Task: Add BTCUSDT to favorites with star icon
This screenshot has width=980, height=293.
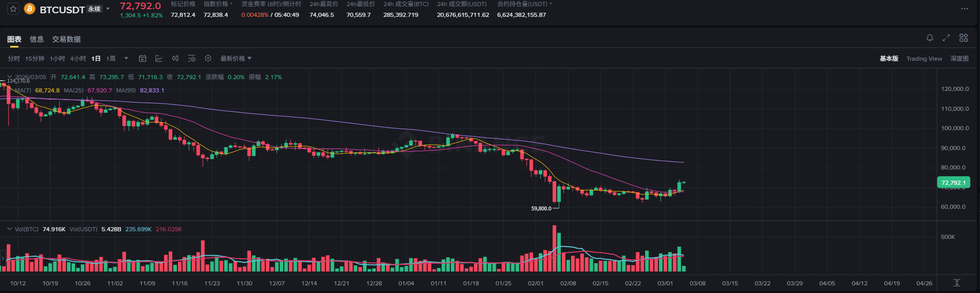Action: [13, 9]
